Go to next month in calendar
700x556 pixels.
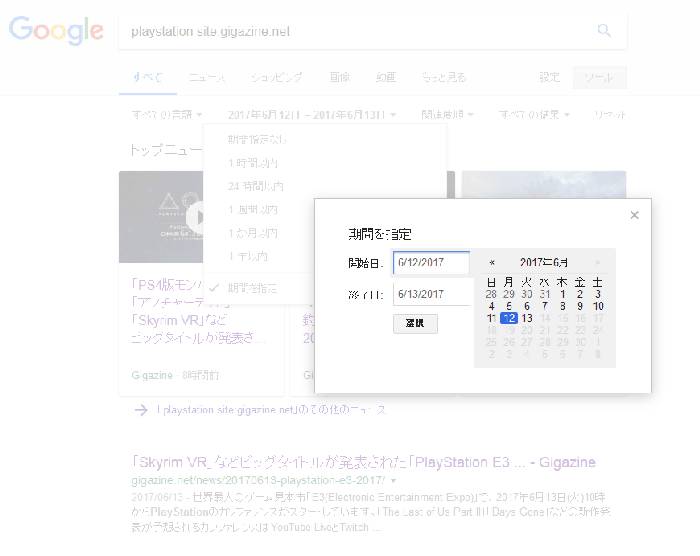click(x=597, y=263)
